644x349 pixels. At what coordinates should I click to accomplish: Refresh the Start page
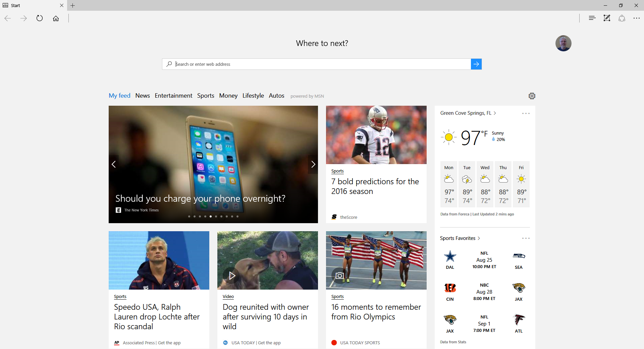[39, 18]
